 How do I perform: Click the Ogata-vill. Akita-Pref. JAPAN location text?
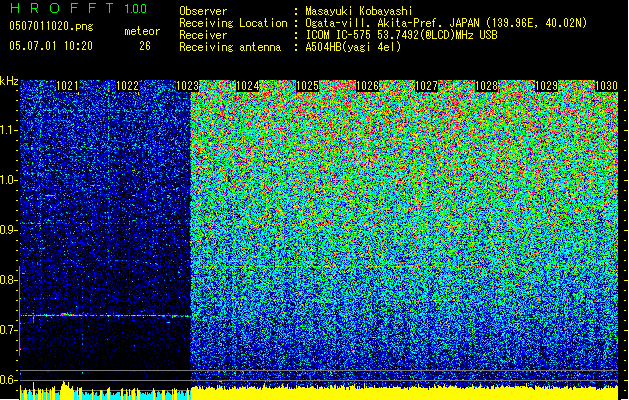446,23
